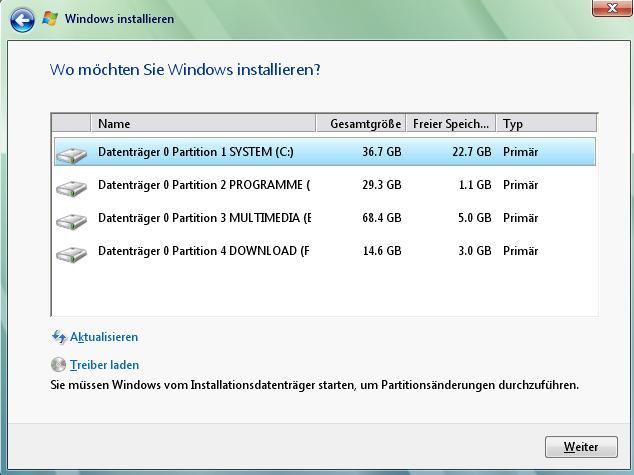The width and height of the screenshot is (634, 475).
Task: Click heading Wo möchten Sie Windows installieren?
Action: pos(185,70)
